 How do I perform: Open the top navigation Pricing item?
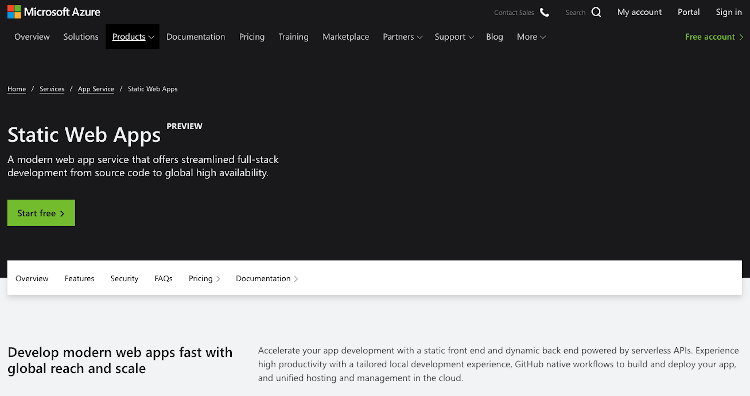(x=252, y=37)
